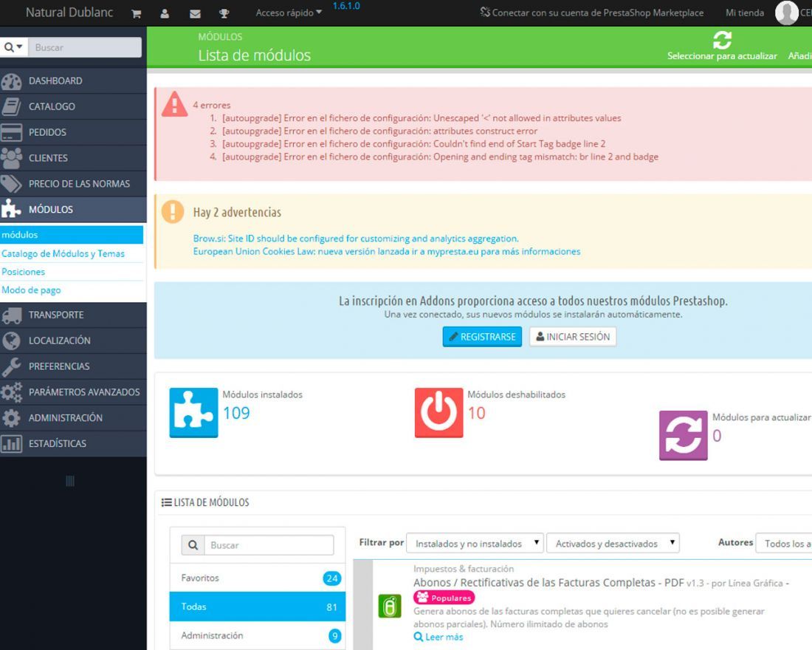Click the Abonos / Rectificativas module title
The image size is (812, 650).
pyautogui.click(x=548, y=583)
